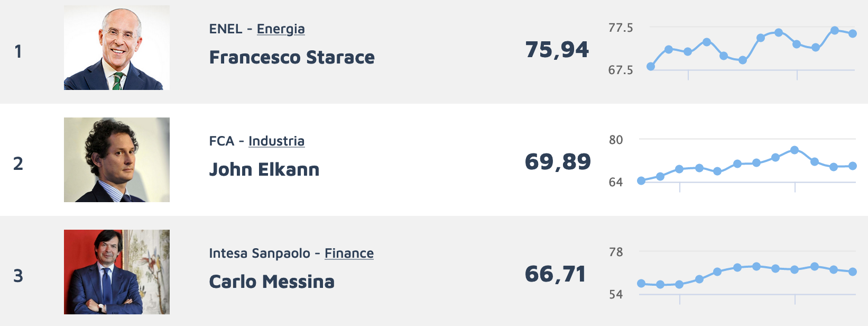The height and width of the screenshot is (326, 868).
Task: Click the name Francesco Starace
Action: click(x=292, y=57)
